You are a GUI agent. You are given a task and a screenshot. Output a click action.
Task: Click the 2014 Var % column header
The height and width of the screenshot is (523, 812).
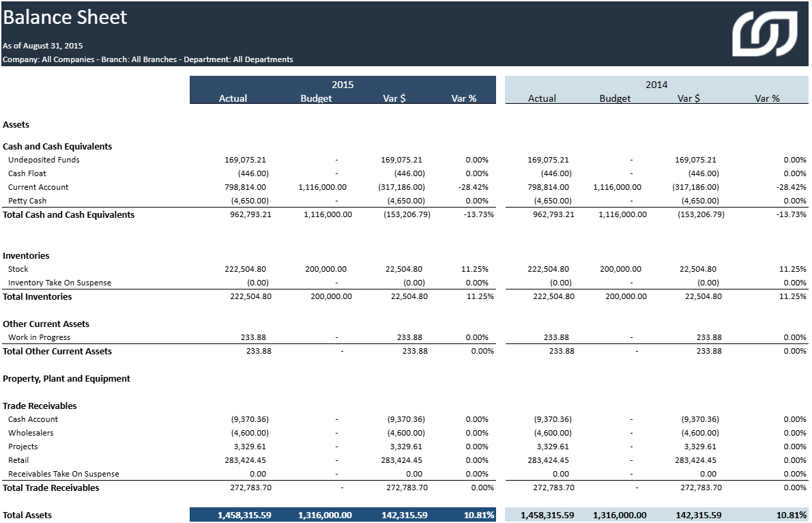point(767,98)
